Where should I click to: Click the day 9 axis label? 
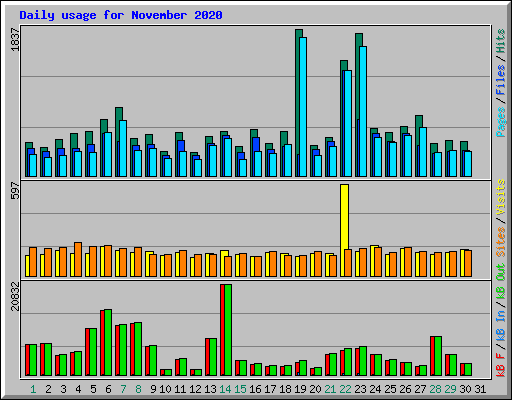pos(153,389)
